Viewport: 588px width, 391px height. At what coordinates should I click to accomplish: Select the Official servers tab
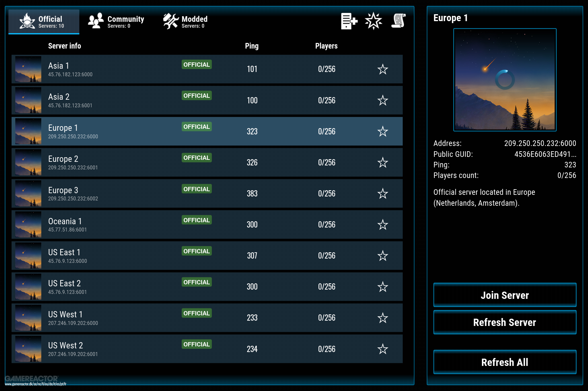[44, 21]
